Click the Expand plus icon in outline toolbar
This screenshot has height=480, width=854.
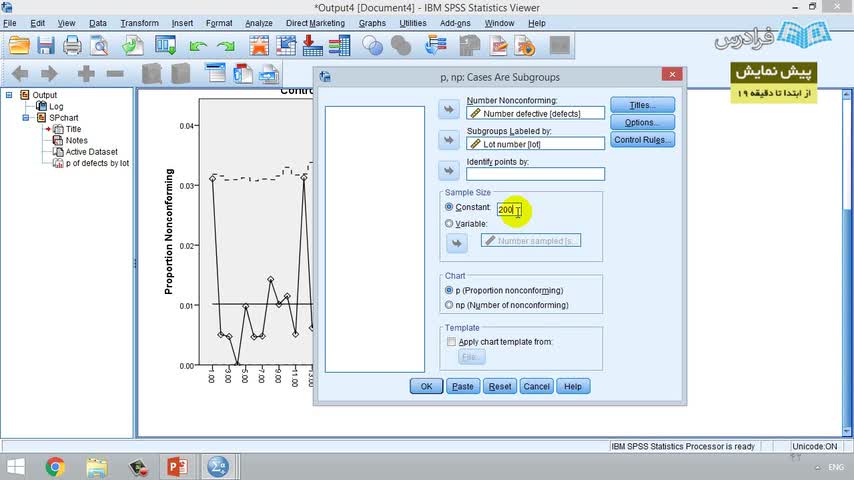(x=86, y=73)
